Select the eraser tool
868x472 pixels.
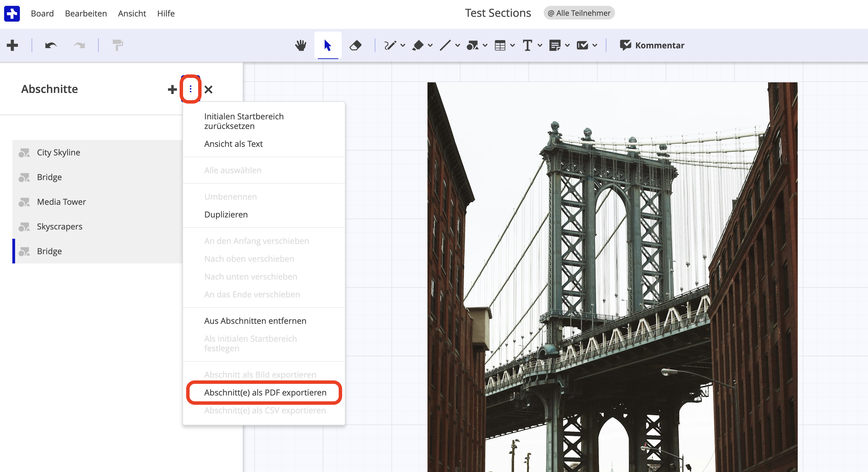[x=355, y=45]
